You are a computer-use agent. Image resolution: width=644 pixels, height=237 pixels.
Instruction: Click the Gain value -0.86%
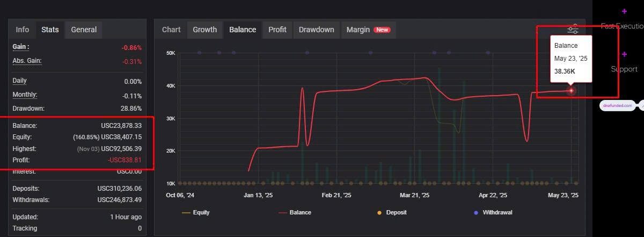132,47
